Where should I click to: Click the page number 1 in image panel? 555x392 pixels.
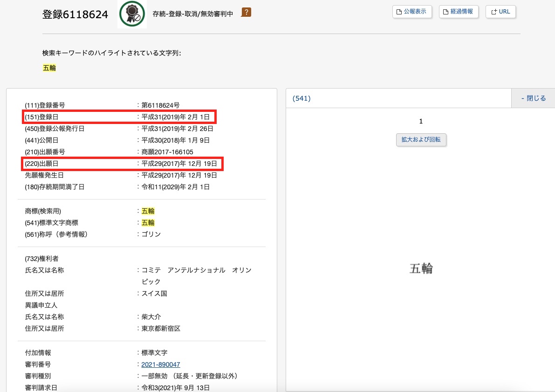click(421, 121)
